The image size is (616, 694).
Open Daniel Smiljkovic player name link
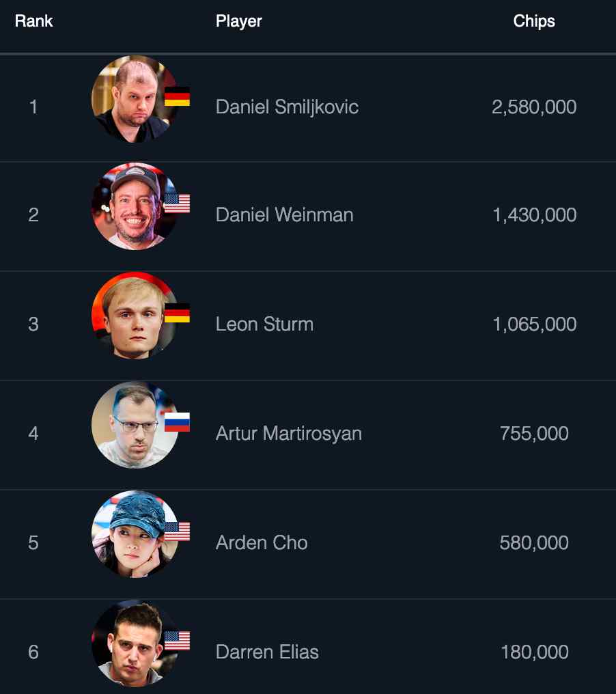pos(287,107)
